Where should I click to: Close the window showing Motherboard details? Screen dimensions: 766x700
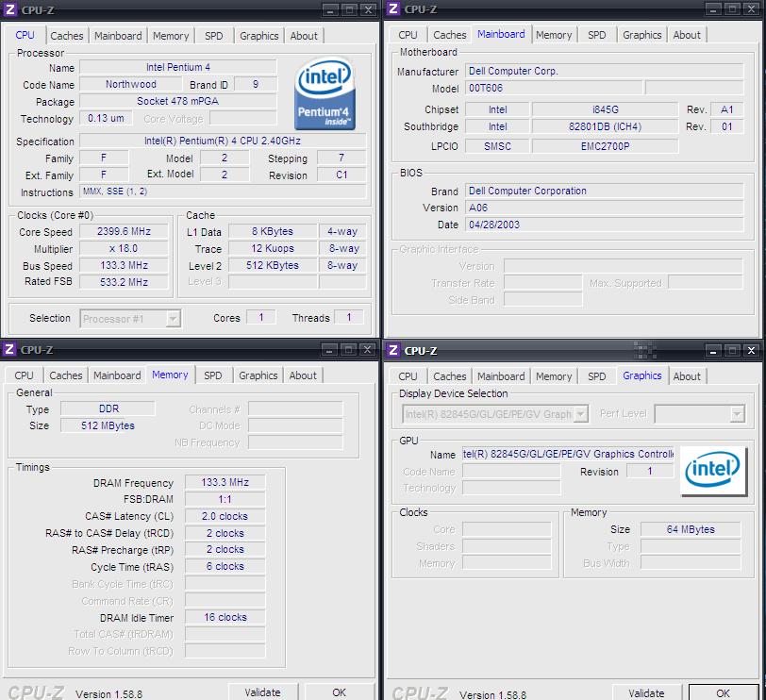pyautogui.click(x=750, y=9)
